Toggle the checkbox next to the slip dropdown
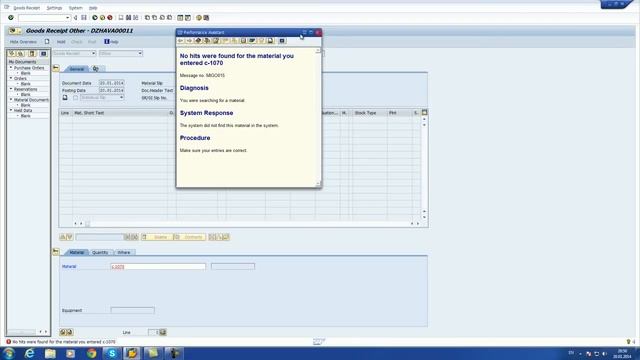This screenshot has height=360, width=640. [76, 98]
